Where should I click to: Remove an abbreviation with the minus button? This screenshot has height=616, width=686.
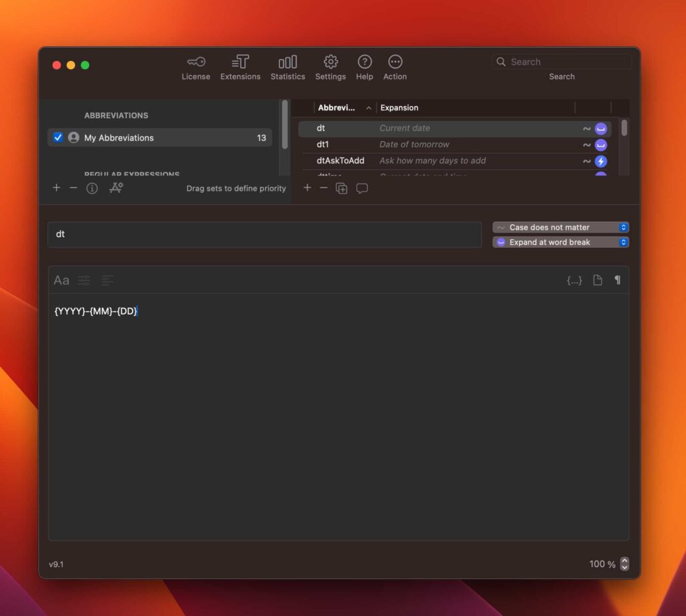point(324,189)
